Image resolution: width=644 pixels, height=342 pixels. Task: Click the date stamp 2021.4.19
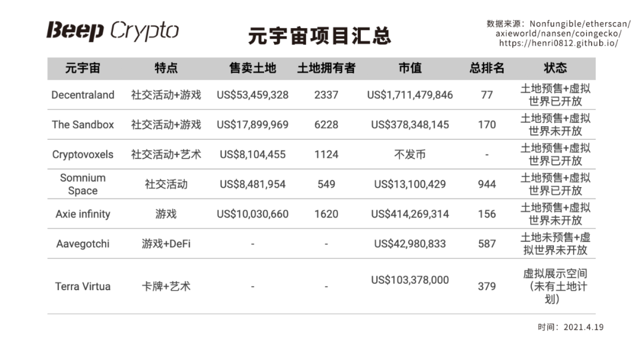tap(583, 327)
